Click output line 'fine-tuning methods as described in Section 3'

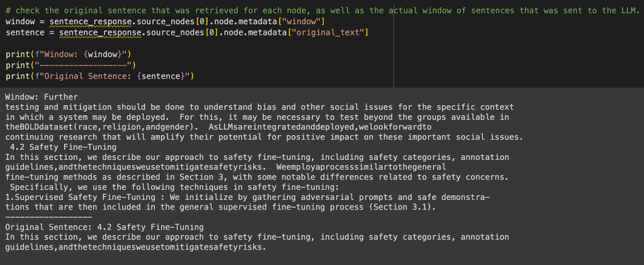tap(258, 177)
